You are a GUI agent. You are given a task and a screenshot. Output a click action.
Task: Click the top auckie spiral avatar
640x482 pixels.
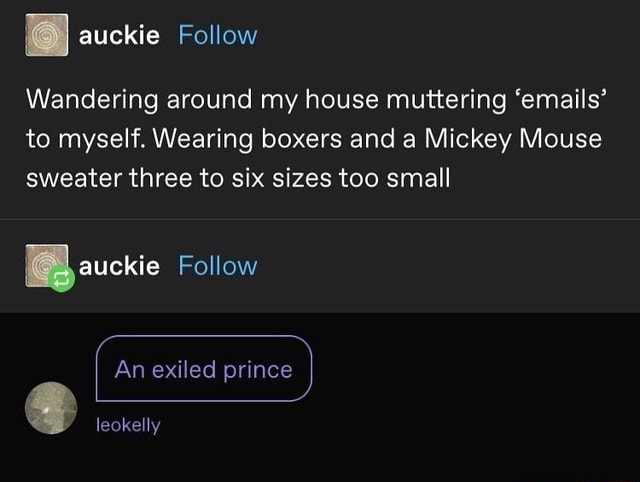(x=46, y=36)
